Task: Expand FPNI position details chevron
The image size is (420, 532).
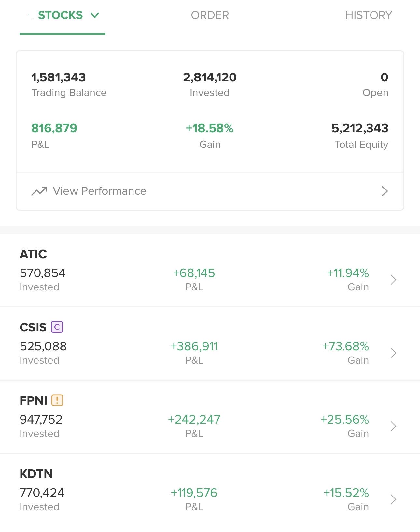Action: pos(393,426)
